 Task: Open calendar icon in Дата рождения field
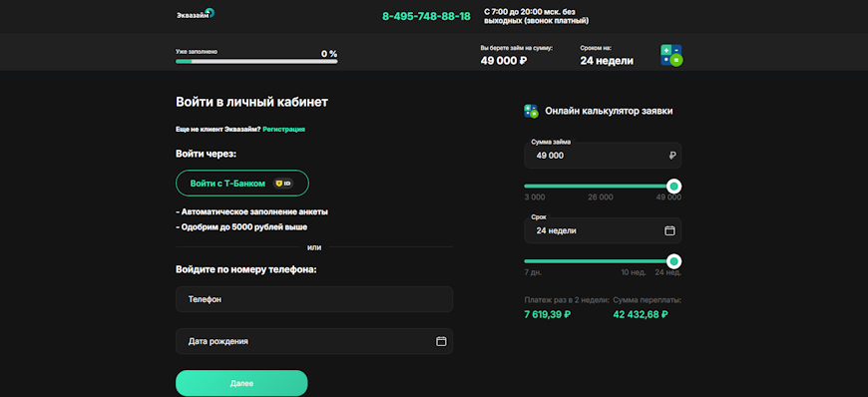coord(441,341)
